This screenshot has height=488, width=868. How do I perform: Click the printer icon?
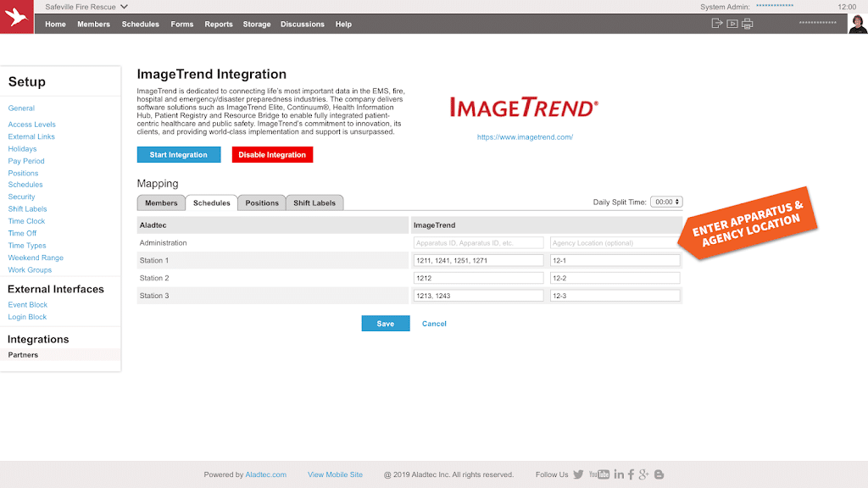click(747, 24)
